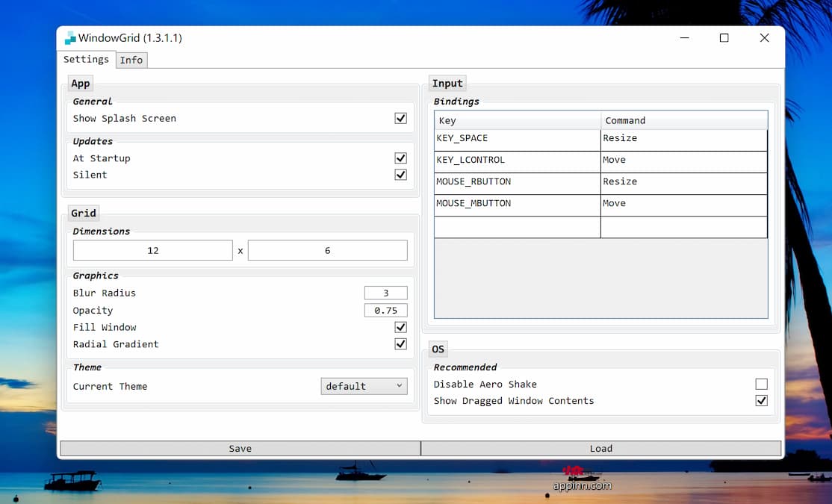This screenshot has width=832, height=504.
Task: Click the Load button
Action: click(601, 448)
